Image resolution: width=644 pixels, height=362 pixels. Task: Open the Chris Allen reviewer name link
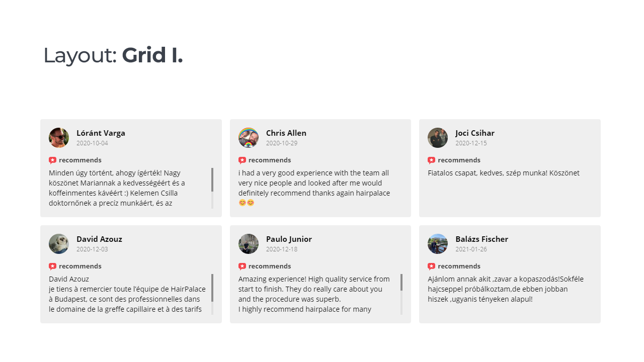coord(286,133)
